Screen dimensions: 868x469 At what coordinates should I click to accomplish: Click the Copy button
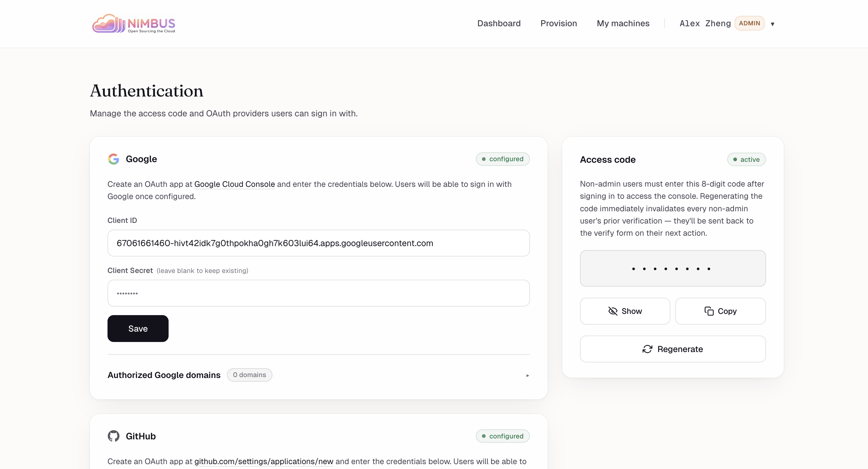(720, 311)
